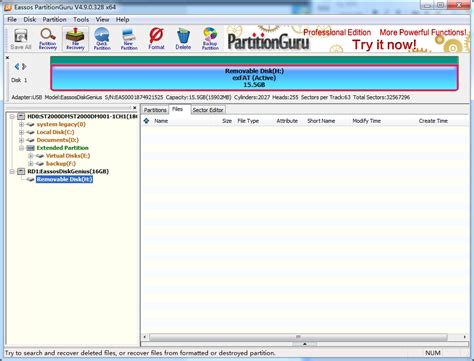Click the up-folder icon beside Name column

pos(146,121)
